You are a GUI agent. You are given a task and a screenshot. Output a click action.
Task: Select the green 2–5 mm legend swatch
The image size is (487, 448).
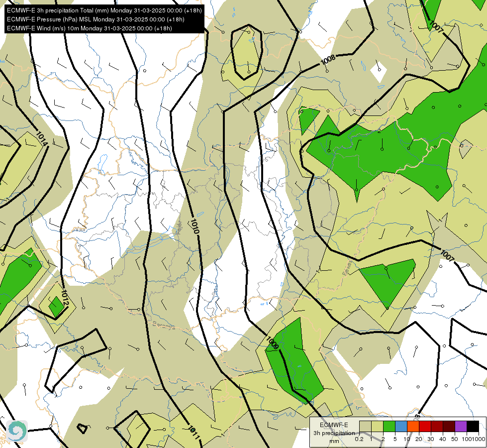coord(389,426)
